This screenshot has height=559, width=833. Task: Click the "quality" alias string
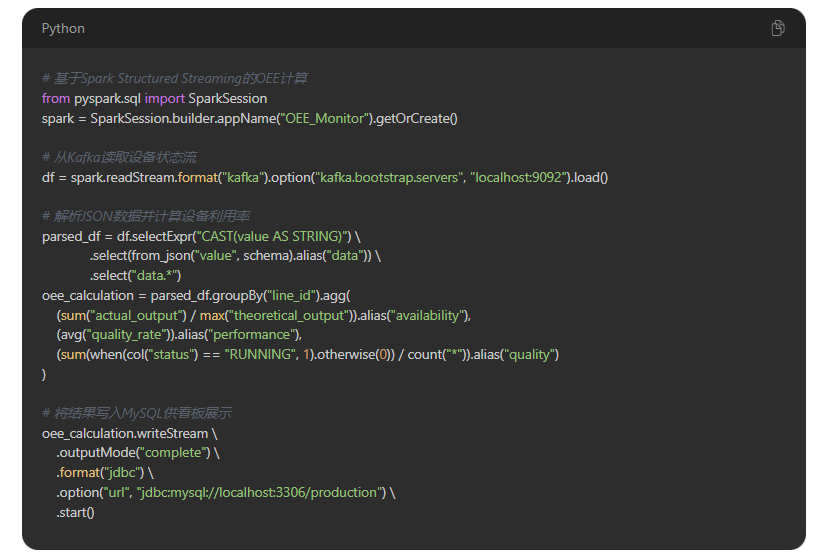pyautogui.click(x=529, y=355)
